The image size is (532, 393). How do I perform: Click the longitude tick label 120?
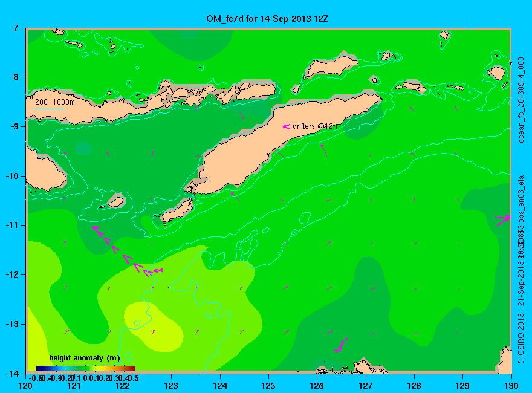click(x=26, y=386)
